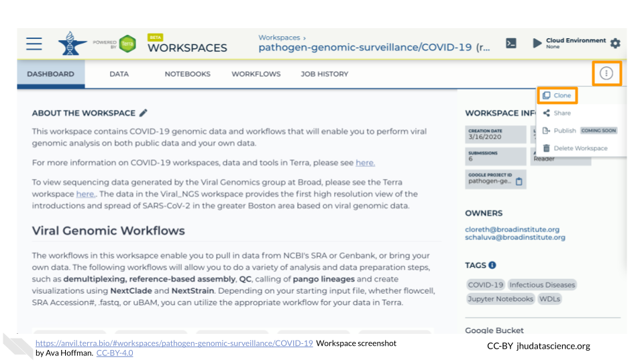
Task: Open the hamburger navigation menu
Action: (34, 44)
